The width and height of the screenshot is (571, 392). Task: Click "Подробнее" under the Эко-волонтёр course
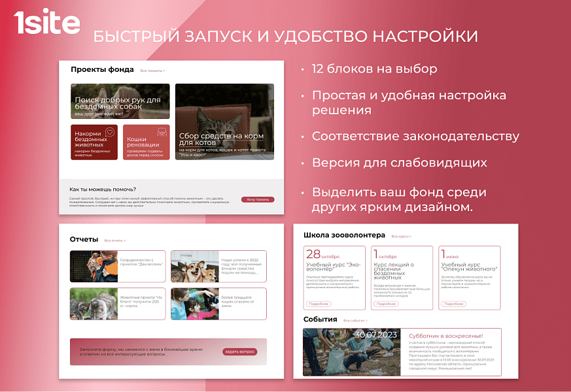[320, 303]
